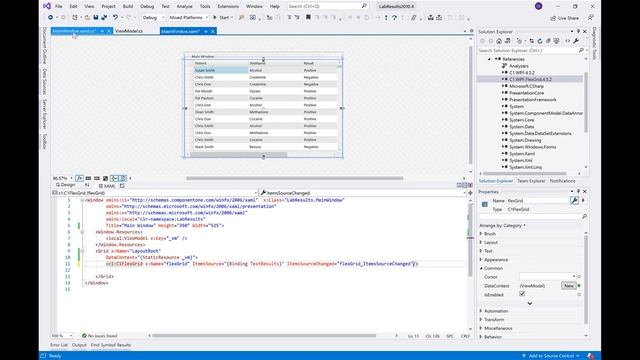Click the Live Share button
The image size is (640, 360).
click(x=564, y=18)
